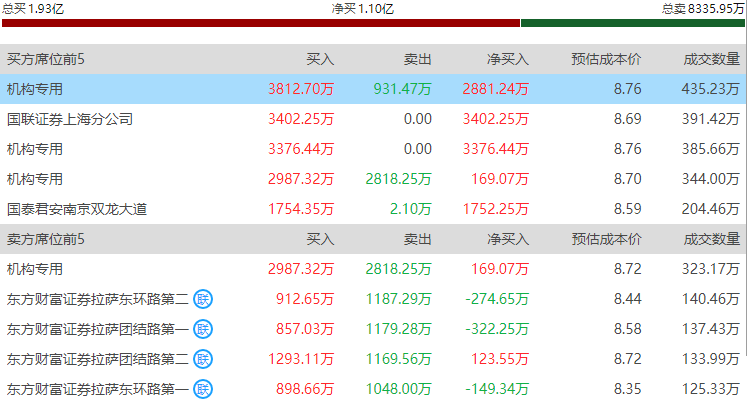Click the 123.55万 net buy value
747x401 pixels.
click(x=500, y=359)
